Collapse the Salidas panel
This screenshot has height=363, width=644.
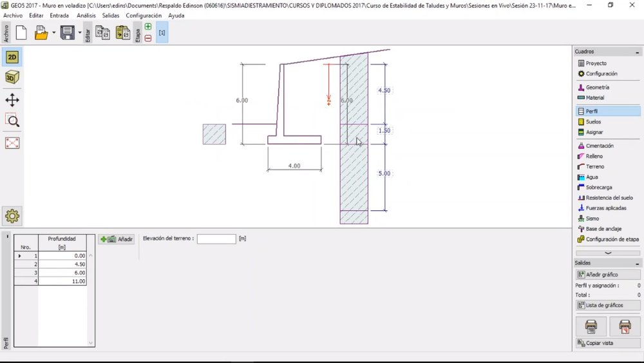coord(637,263)
